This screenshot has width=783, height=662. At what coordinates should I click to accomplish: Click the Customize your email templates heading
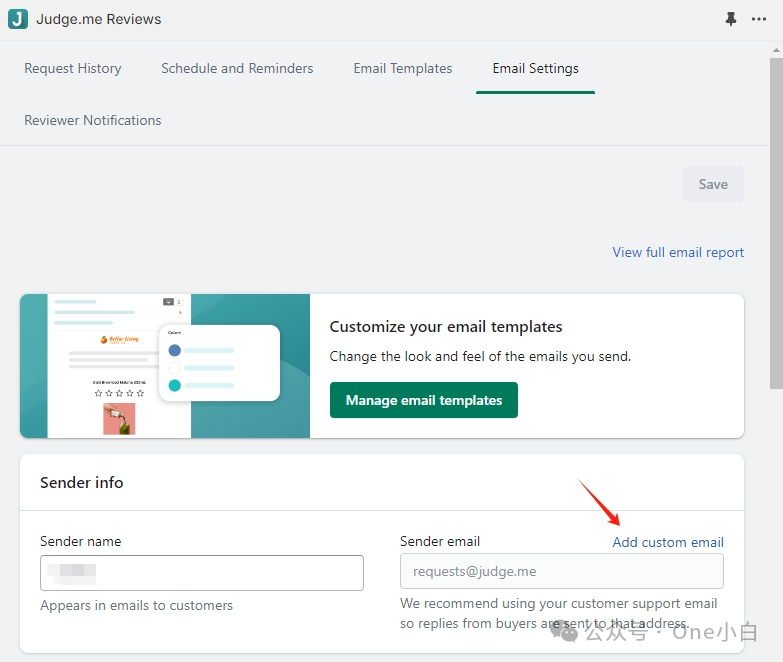pyautogui.click(x=446, y=327)
